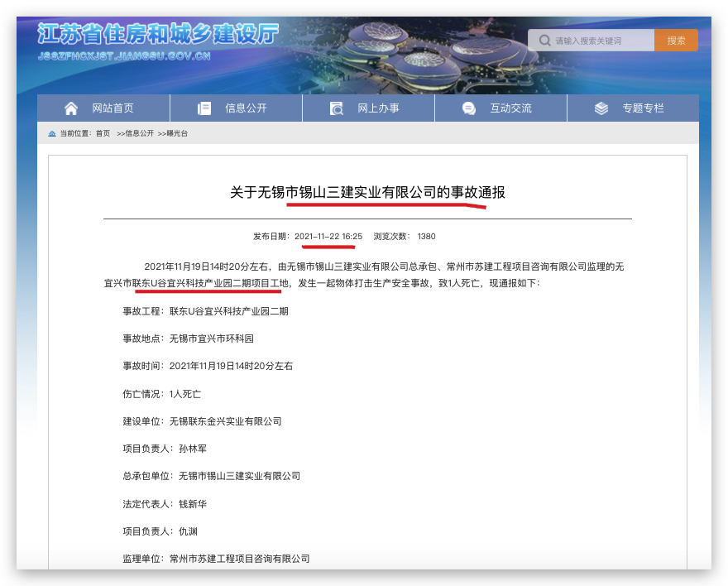Screen dimensions: 728x586
Task: Click the article title about 锡山三建实业
Action: (x=367, y=192)
